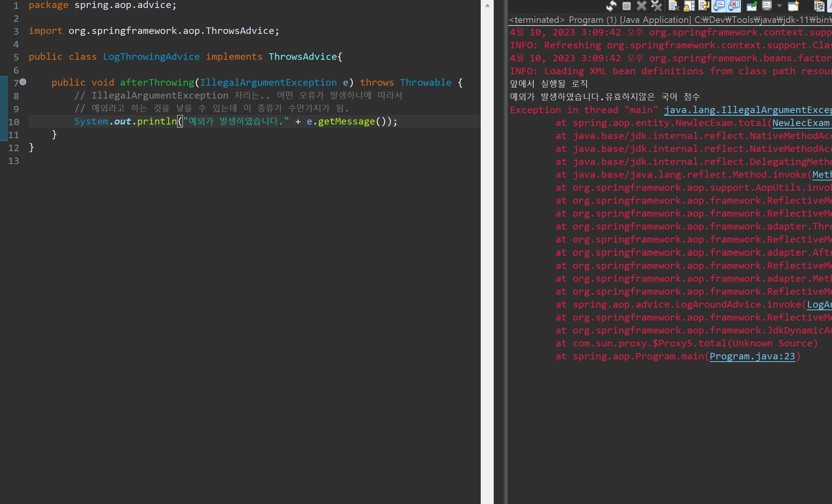
Task: Toggle Show Console on Standard Error change
Action: [x=734, y=6]
